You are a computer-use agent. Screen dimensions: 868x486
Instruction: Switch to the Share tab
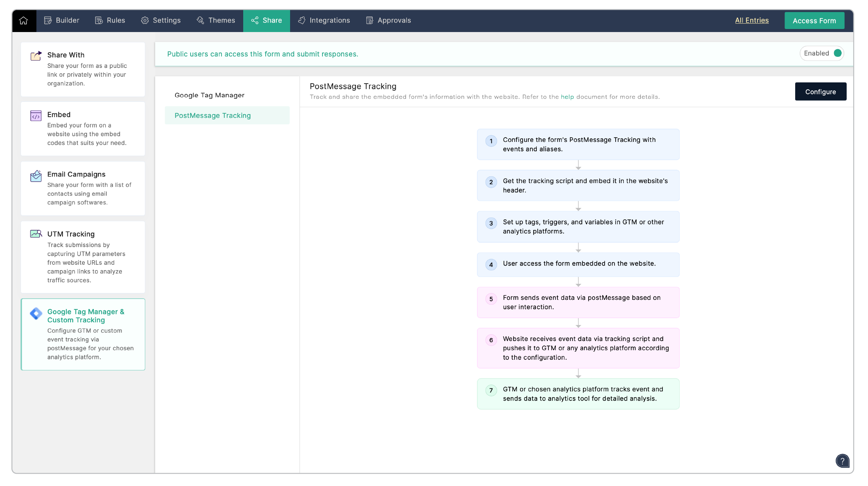(266, 20)
